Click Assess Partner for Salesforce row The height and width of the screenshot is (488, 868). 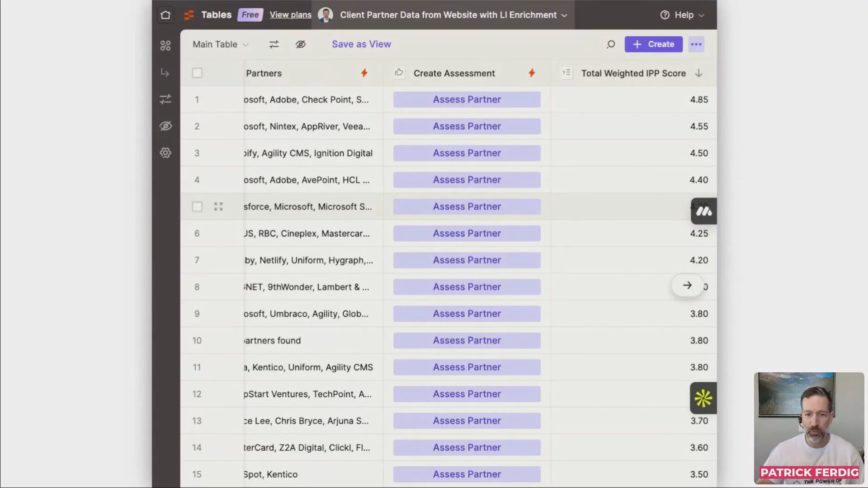(x=467, y=206)
